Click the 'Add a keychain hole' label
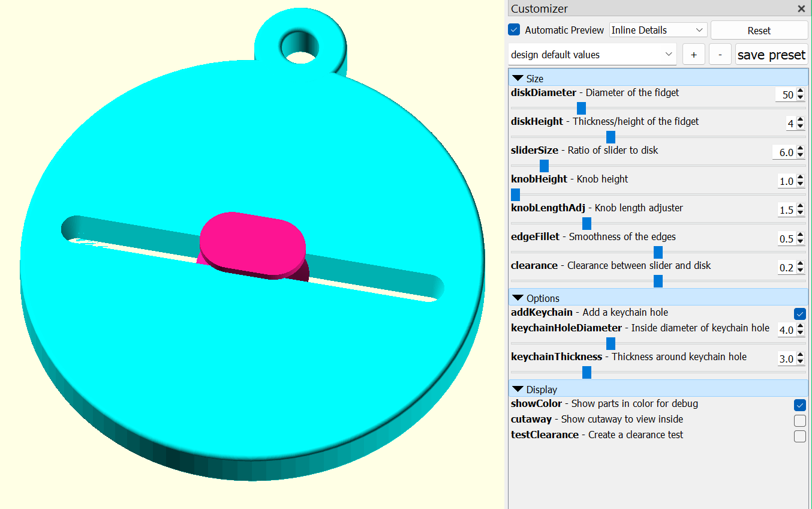Viewport: 812px width, 509px height. pyautogui.click(x=625, y=312)
